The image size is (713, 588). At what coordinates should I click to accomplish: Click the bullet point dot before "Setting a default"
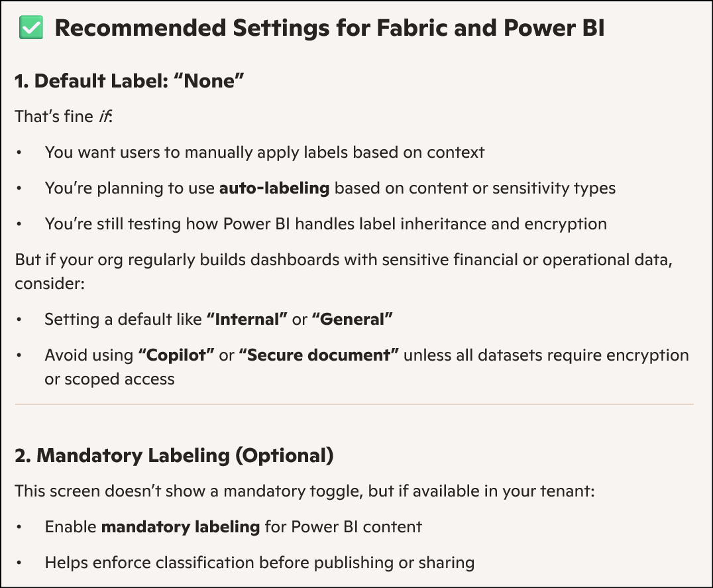[x=20, y=320]
